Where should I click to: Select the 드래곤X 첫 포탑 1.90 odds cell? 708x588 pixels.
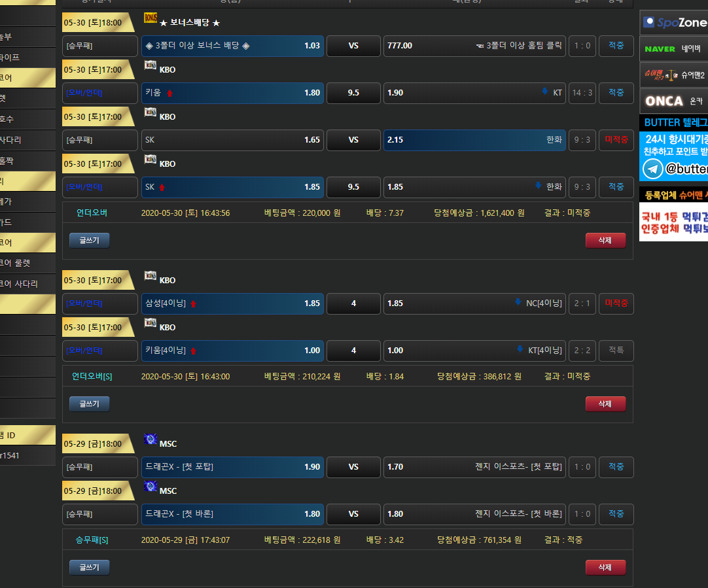pos(232,467)
